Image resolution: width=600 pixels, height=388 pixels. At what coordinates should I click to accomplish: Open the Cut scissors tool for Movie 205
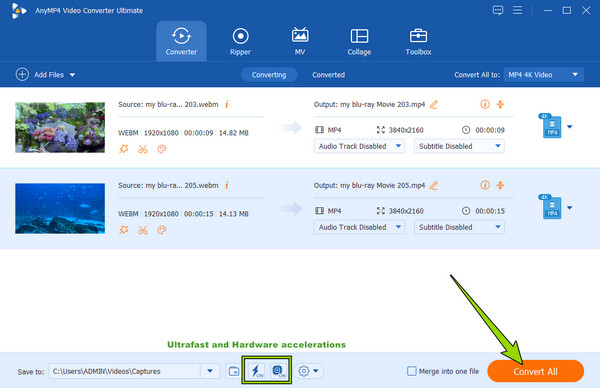click(143, 230)
